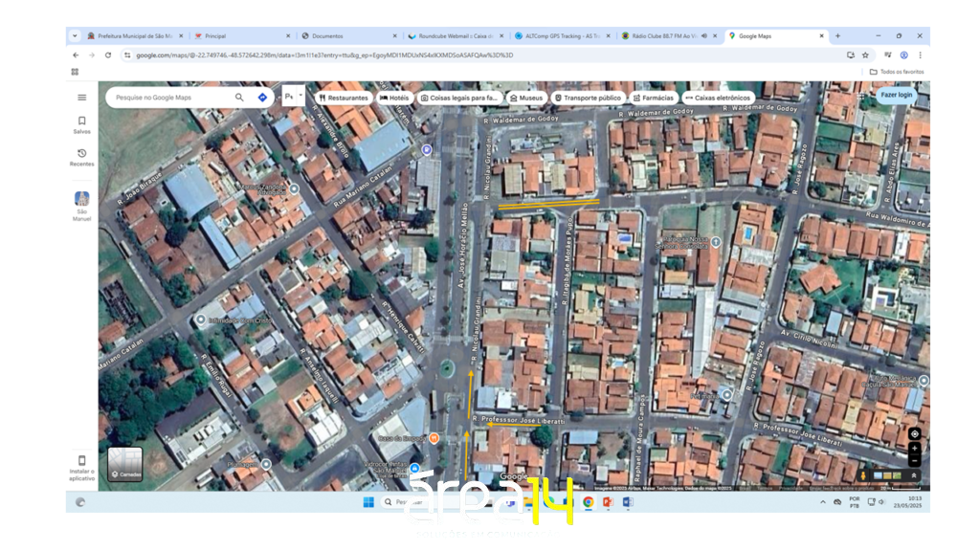980x551 pixels.
Task: Click the my-location target icon
Action: [x=914, y=434]
